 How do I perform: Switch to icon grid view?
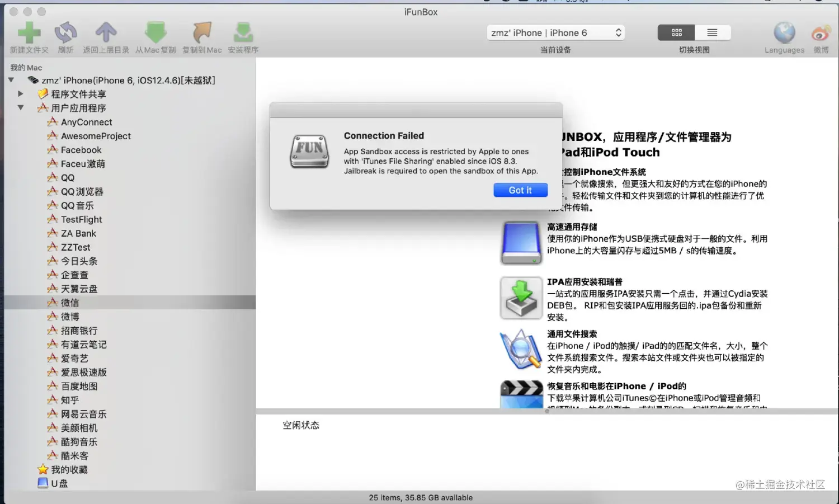click(x=676, y=32)
